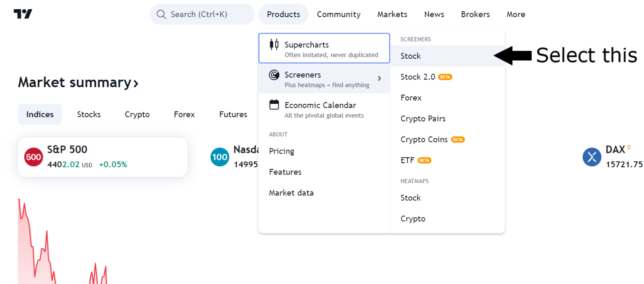Select Stock under Screeners section

coord(410,56)
